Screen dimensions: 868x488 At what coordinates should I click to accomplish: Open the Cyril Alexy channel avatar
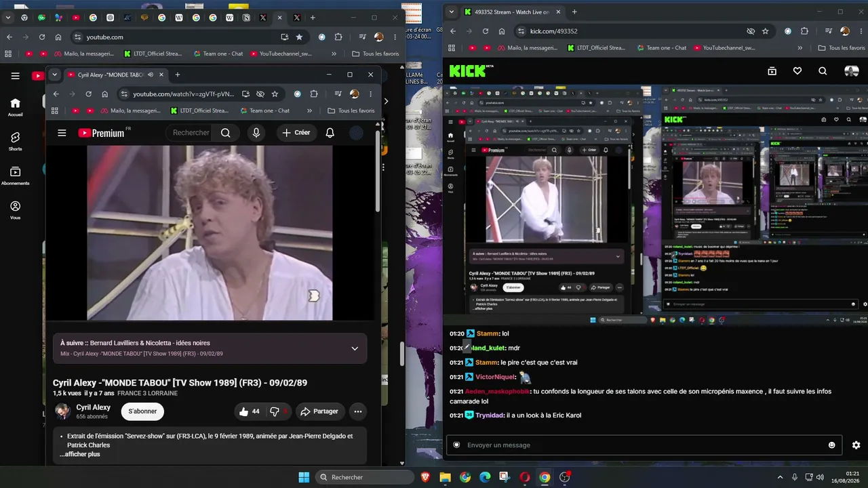[x=62, y=411]
